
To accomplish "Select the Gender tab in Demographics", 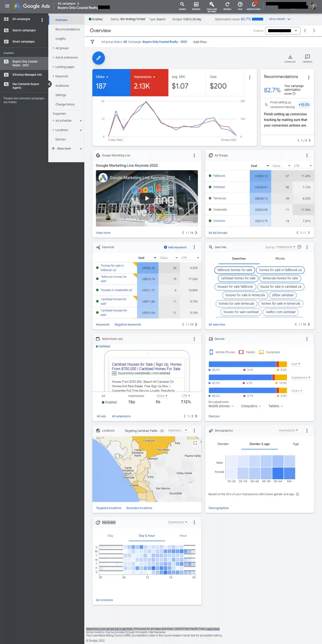I will (x=223, y=444).
